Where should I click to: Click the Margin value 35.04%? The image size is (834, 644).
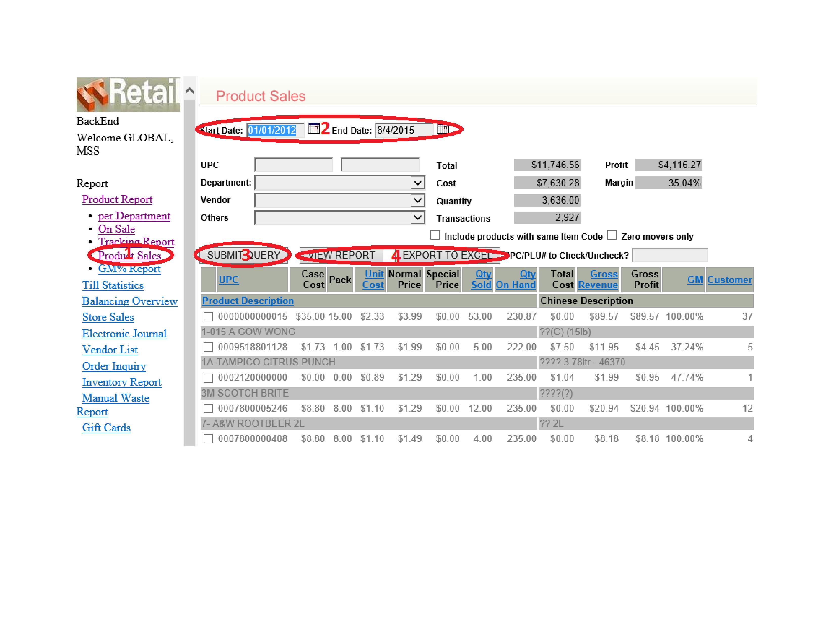point(668,183)
